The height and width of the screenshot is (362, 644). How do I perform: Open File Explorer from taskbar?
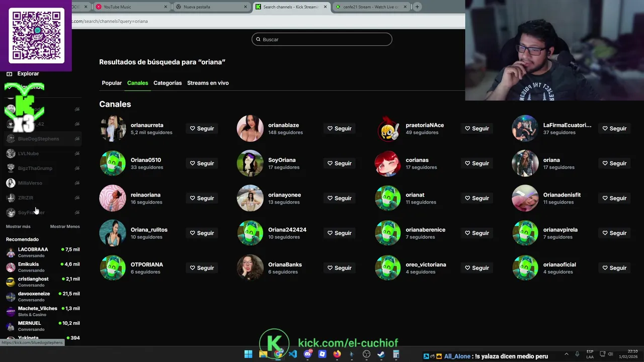click(x=263, y=354)
